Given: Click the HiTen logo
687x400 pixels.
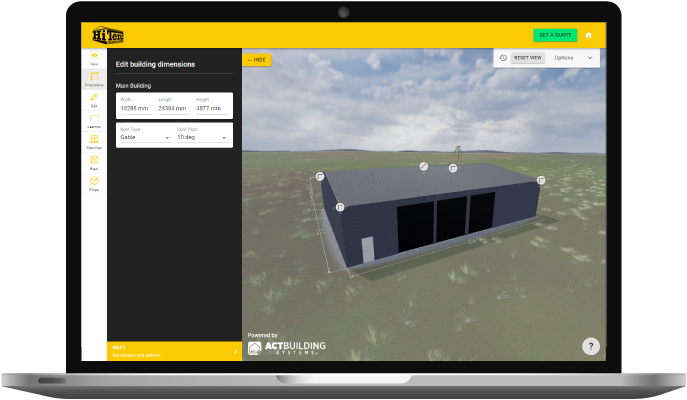Looking at the screenshot, I should (108, 35).
